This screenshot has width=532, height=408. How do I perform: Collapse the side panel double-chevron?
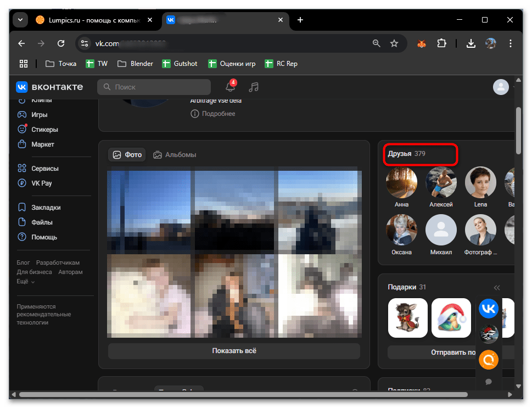(497, 288)
